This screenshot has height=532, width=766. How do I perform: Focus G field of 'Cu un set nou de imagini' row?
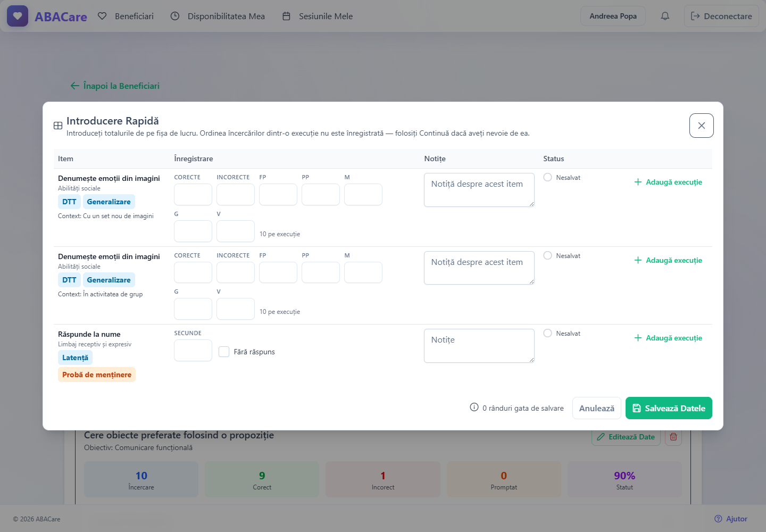coord(193,231)
